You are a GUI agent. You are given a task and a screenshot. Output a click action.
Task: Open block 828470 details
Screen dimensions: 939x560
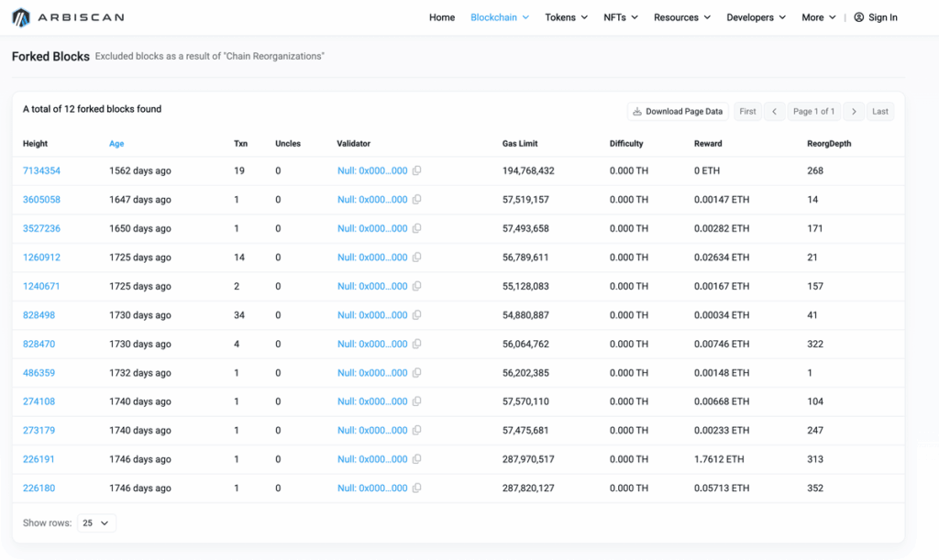point(39,344)
